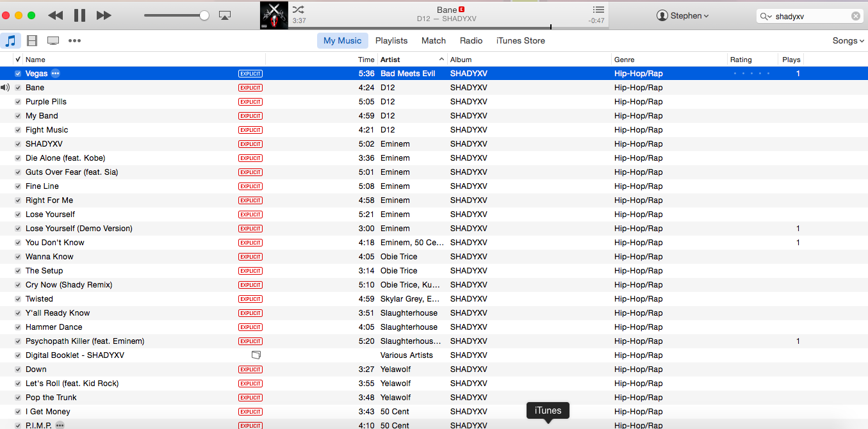Sort by the Artist column header
The height and width of the screenshot is (429, 868).
[x=413, y=60]
